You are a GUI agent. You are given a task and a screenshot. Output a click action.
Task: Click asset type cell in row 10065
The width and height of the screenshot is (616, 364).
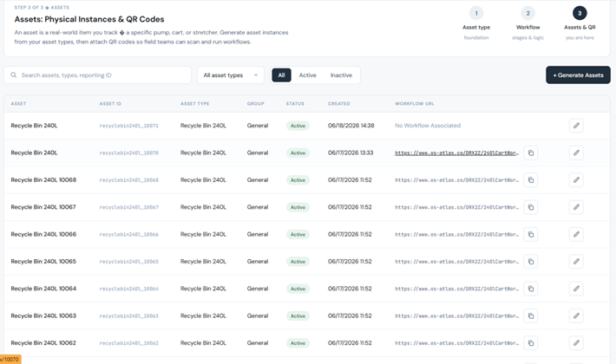click(203, 261)
